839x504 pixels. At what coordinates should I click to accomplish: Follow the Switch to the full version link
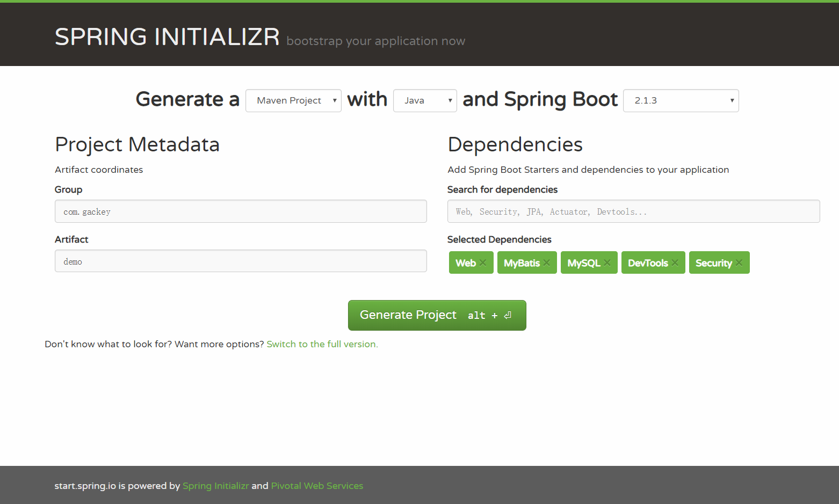click(x=322, y=344)
